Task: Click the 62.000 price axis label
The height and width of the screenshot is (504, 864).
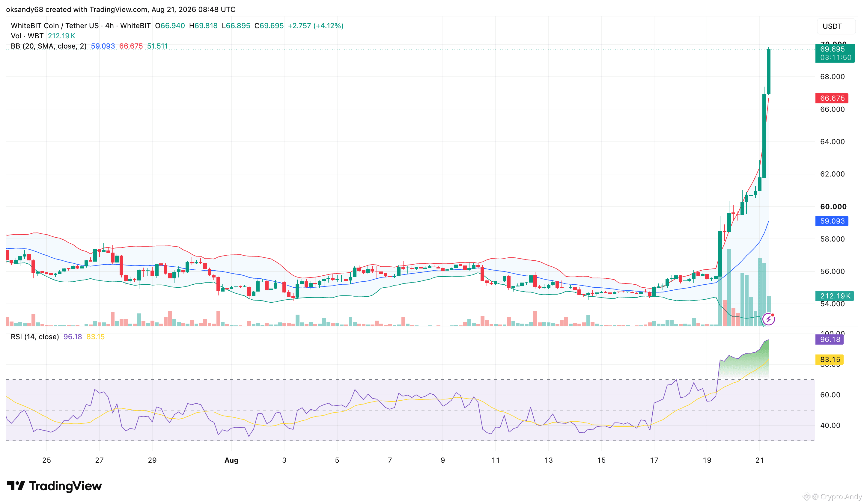Action: pos(832,174)
